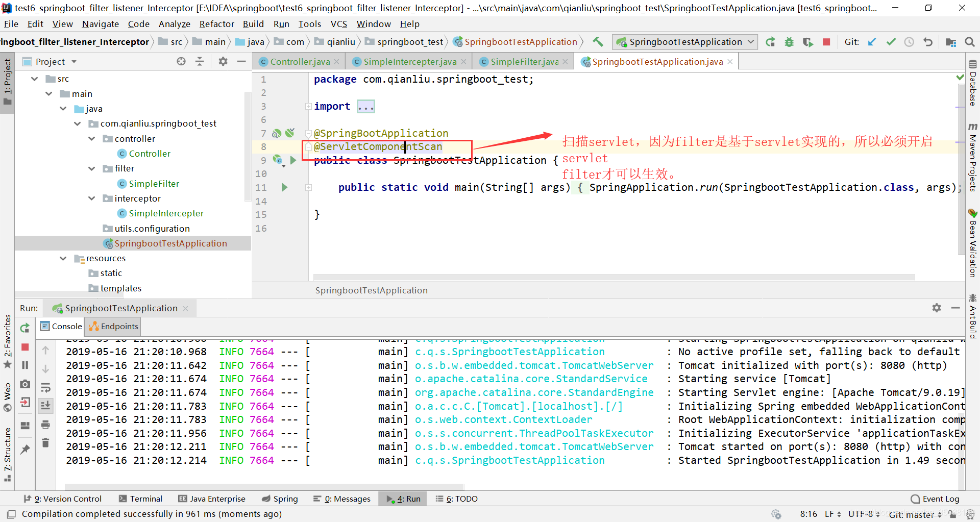Dump threads with camera icon
The image size is (980, 522).
25,384
